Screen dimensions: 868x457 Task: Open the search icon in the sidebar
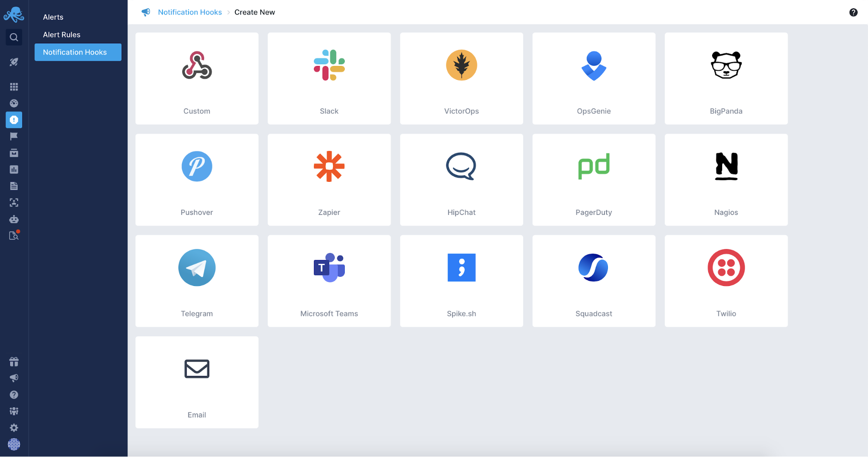tap(14, 37)
